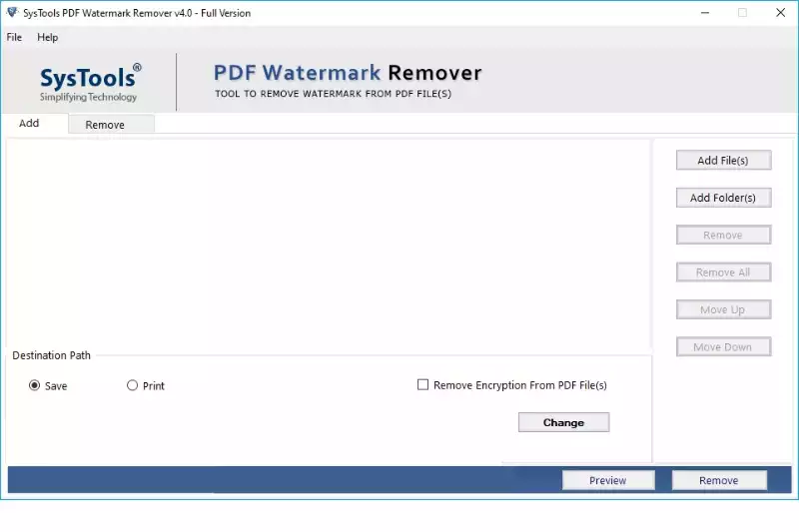Click the Add File(s) button

[723, 161]
